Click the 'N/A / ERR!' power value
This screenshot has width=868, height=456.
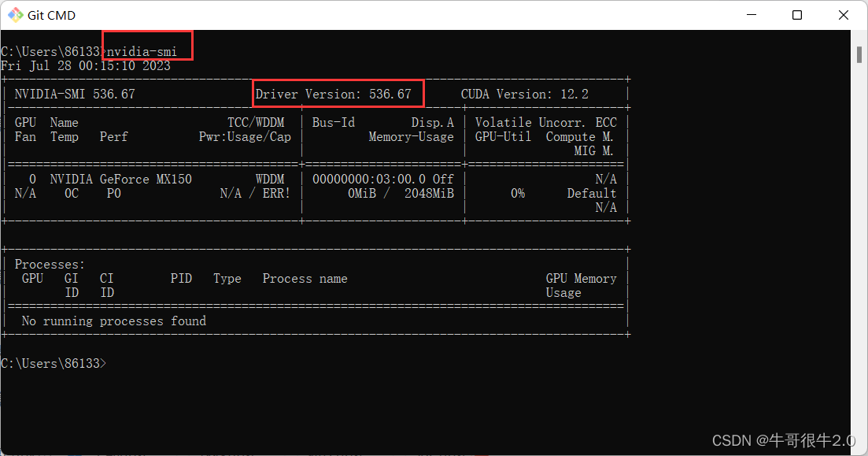(255, 194)
